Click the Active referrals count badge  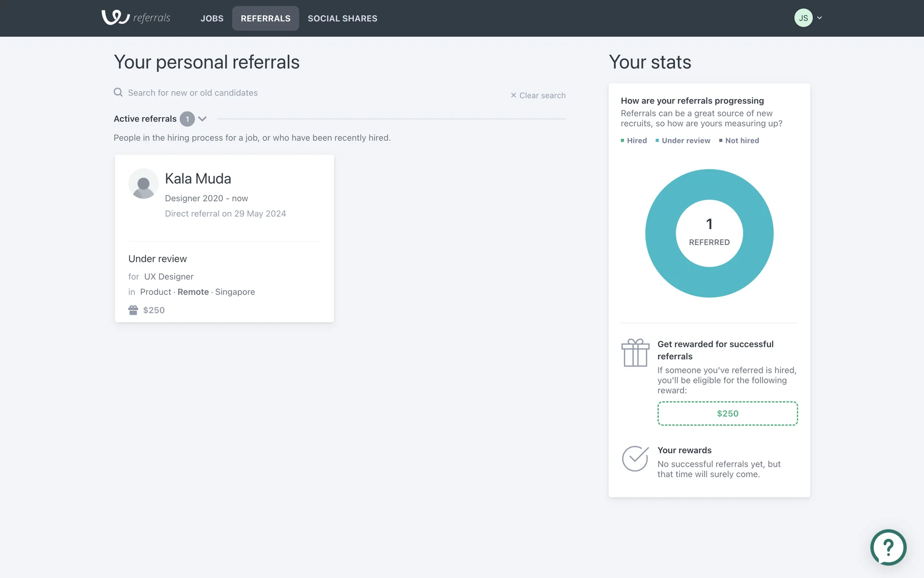click(x=187, y=119)
